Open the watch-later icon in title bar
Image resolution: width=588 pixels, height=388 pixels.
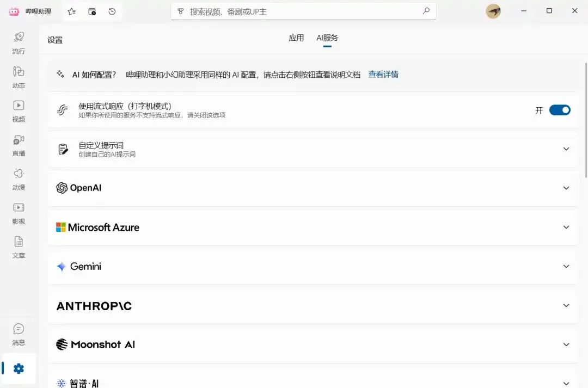click(x=92, y=11)
